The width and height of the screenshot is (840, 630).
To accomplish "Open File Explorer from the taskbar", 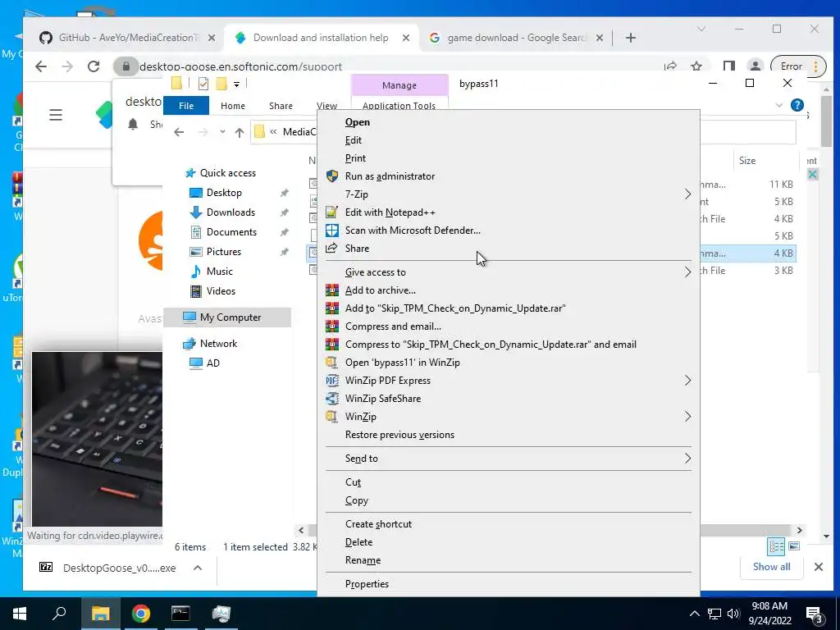I will (x=100, y=614).
